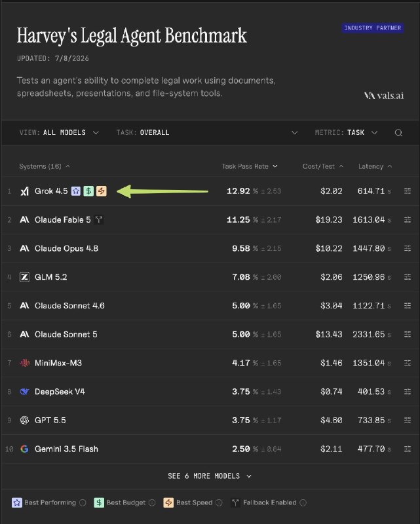Click the OpenAI logo for GPT 5.5

point(24,420)
